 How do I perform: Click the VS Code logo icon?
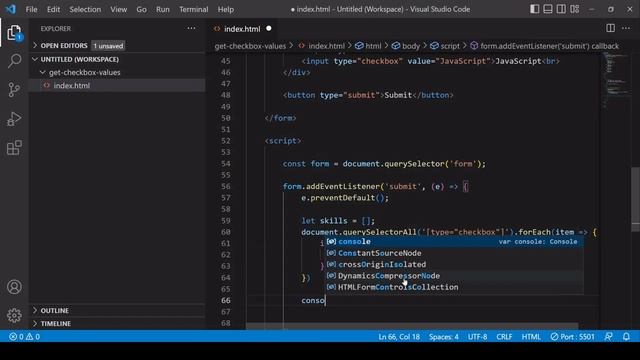point(10,9)
